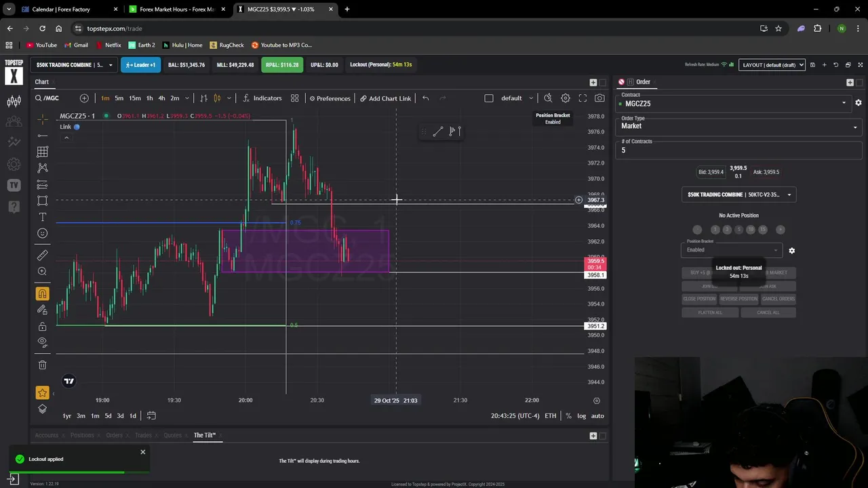Toggle the magnet mode tool
The height and width of the screenshot is (488, 868).
[42, 293]
